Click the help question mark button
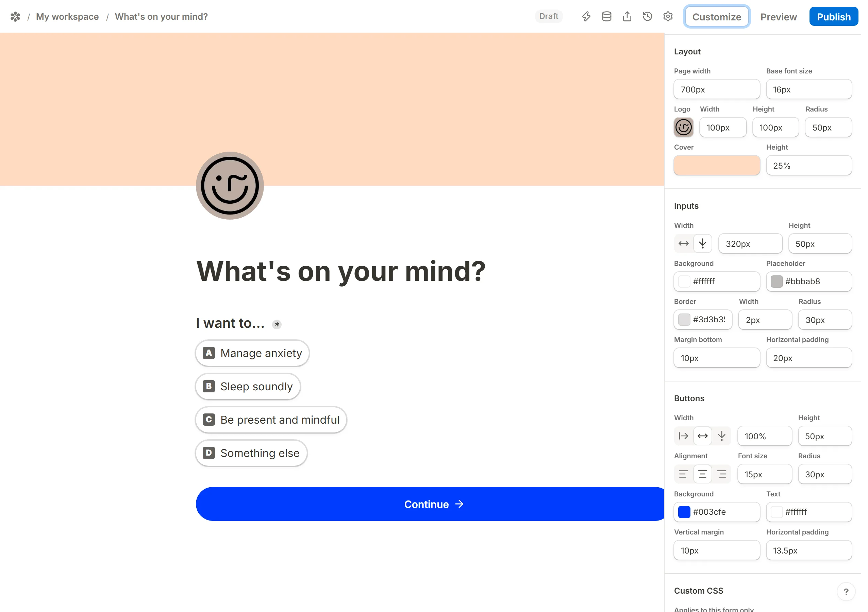The width and height of the screenshot is (868, 612). [846, 591]
